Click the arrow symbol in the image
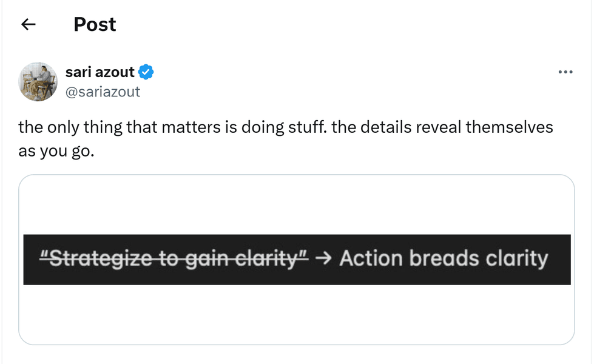Viewport: 594px width, 364px height. tap(323, 259)
